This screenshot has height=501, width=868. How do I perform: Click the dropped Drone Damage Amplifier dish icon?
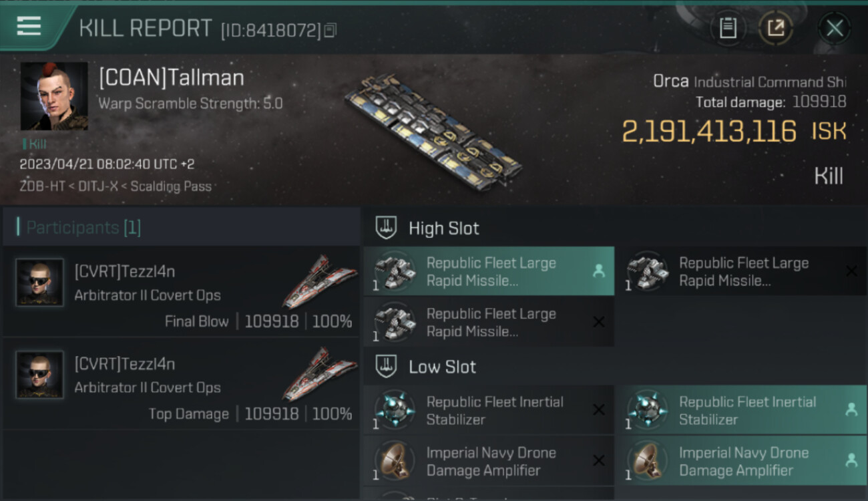pyautogui.click(x=648, y=460)
